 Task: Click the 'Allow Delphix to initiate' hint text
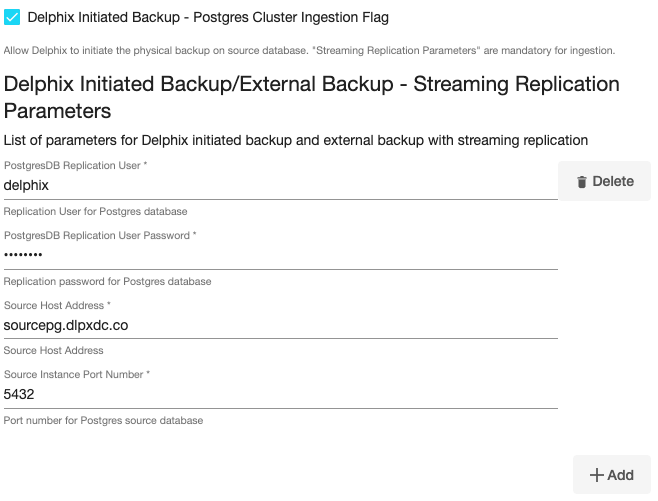click(x=309, y=50)
